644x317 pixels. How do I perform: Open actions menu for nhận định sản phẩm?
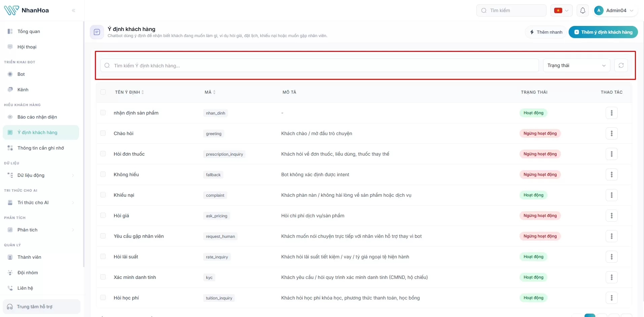(x=612, y=113)
